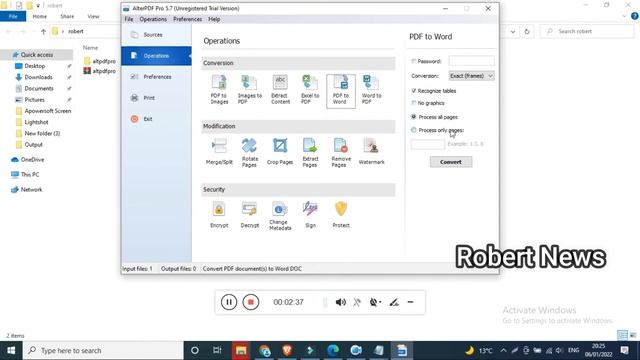Screen dimensions: 640x360
Task: Open Pictures in Explorer navigation pane
Action: [x=34, y=100]
